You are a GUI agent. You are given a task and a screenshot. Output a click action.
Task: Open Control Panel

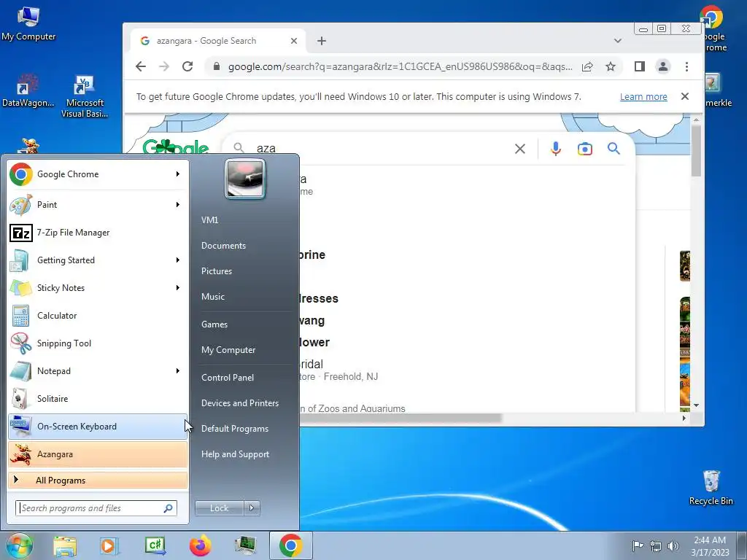point(228,378)
